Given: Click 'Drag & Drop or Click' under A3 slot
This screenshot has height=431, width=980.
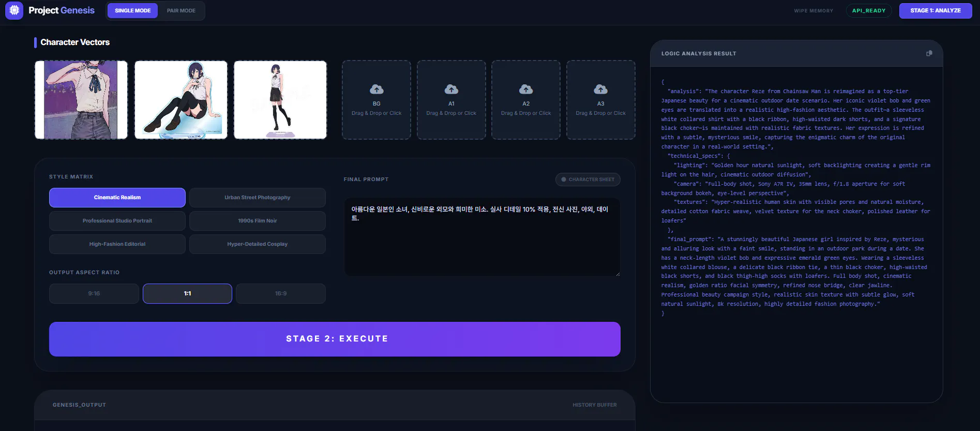Looking at the screenshot, I should pyautogui.click(x=600, y=113).
